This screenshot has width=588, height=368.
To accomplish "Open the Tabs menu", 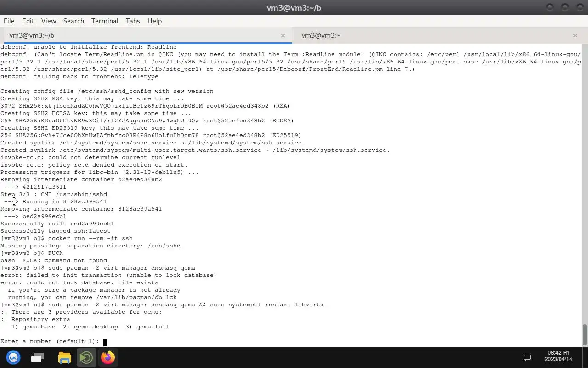I will (132, 21).
